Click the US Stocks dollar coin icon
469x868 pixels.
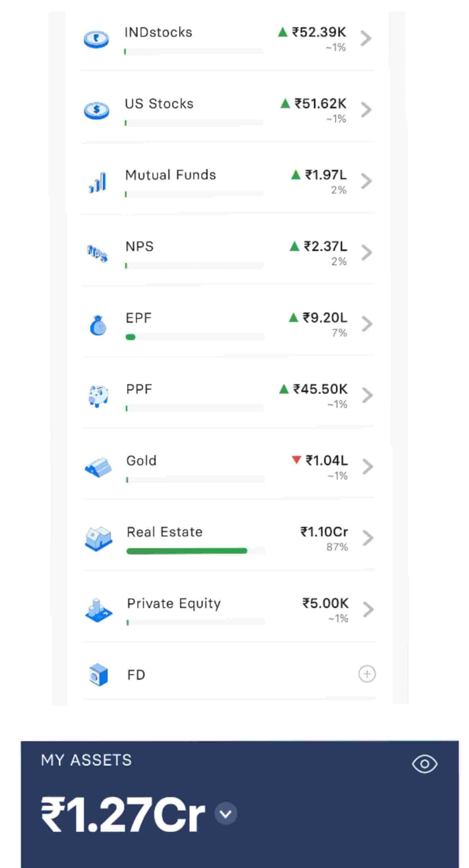coord(96,110)
